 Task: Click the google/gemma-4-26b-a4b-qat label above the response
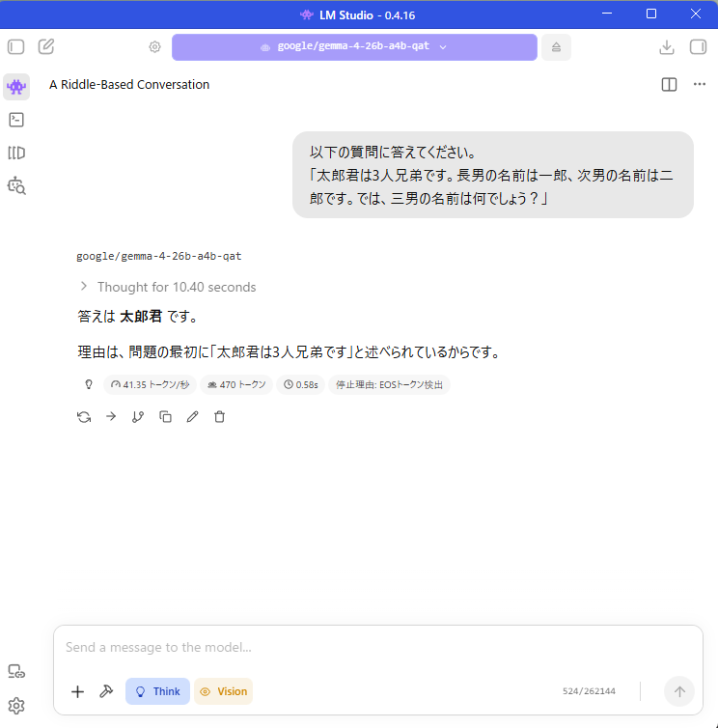click(x=158, y=256)
